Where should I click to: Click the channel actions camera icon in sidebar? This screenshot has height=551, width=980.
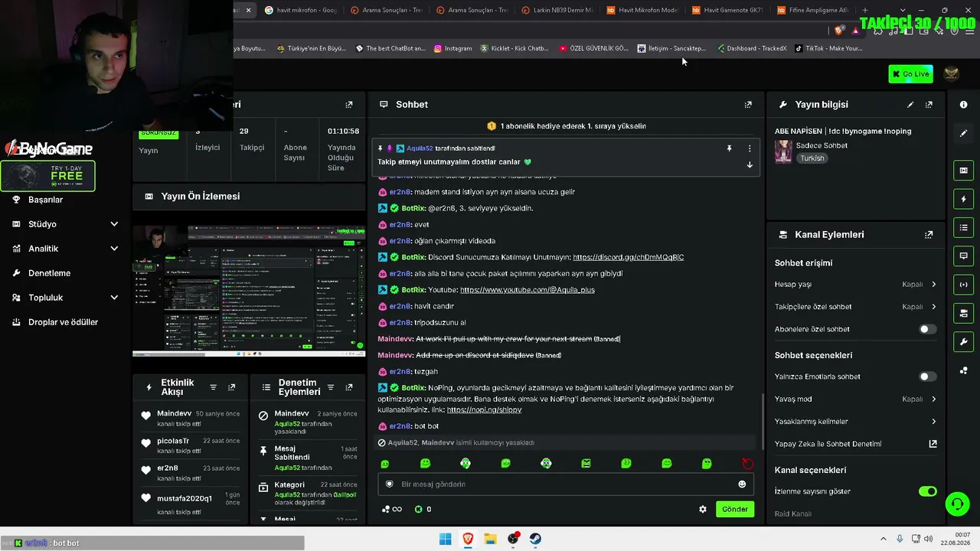click(964, 313)
